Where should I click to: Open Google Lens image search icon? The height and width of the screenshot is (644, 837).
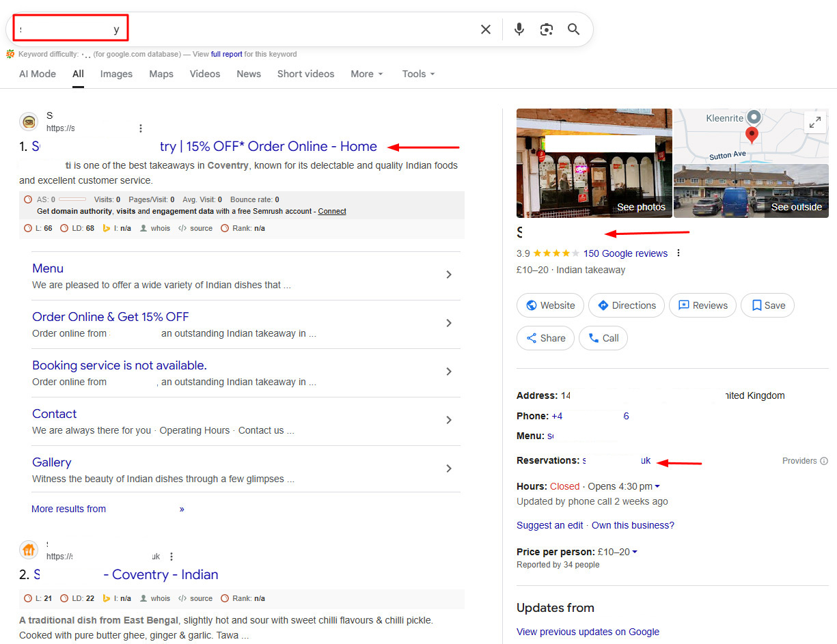(547, 29)
